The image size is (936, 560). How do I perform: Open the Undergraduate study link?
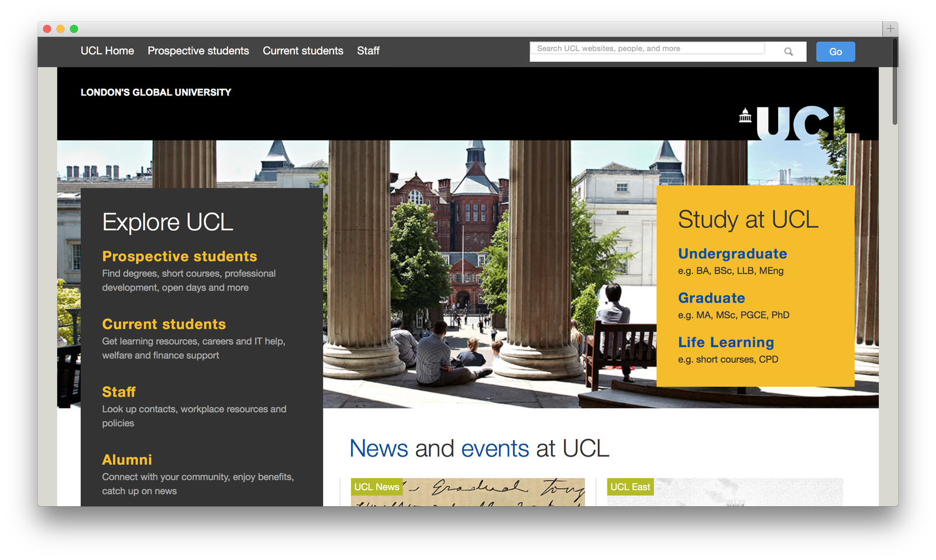[732, 254]
